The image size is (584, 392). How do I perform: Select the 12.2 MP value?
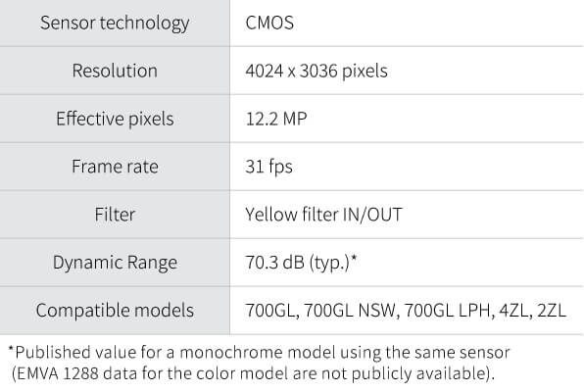click(276, 119)
